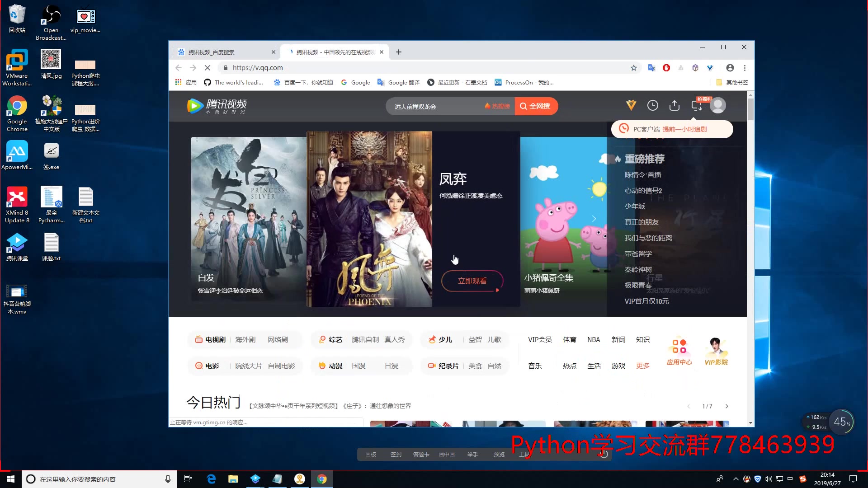Screen dimensions: 868x488
Task: Click the Google Translate extension icon
Action: point(651,68)
